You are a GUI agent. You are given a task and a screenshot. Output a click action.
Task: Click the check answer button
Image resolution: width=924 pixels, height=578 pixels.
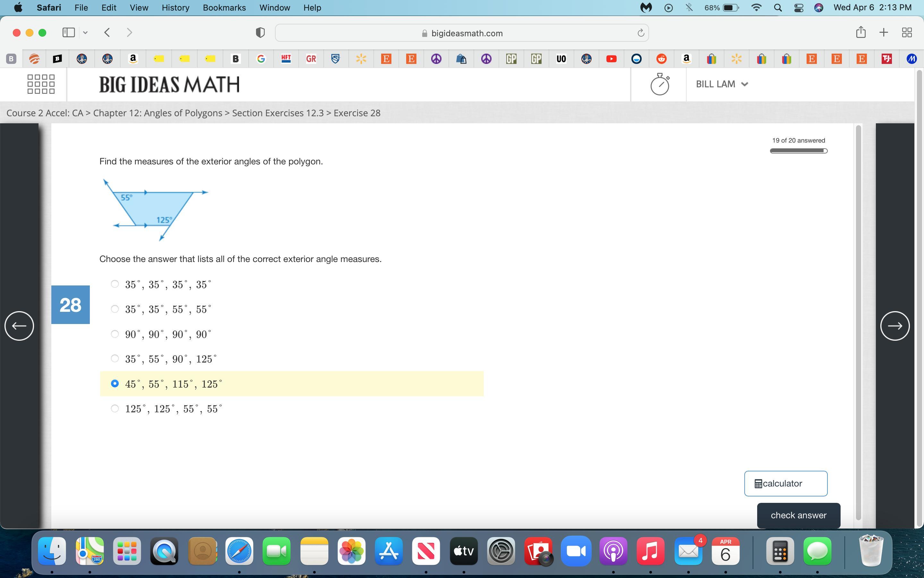[x=798, y=515]
